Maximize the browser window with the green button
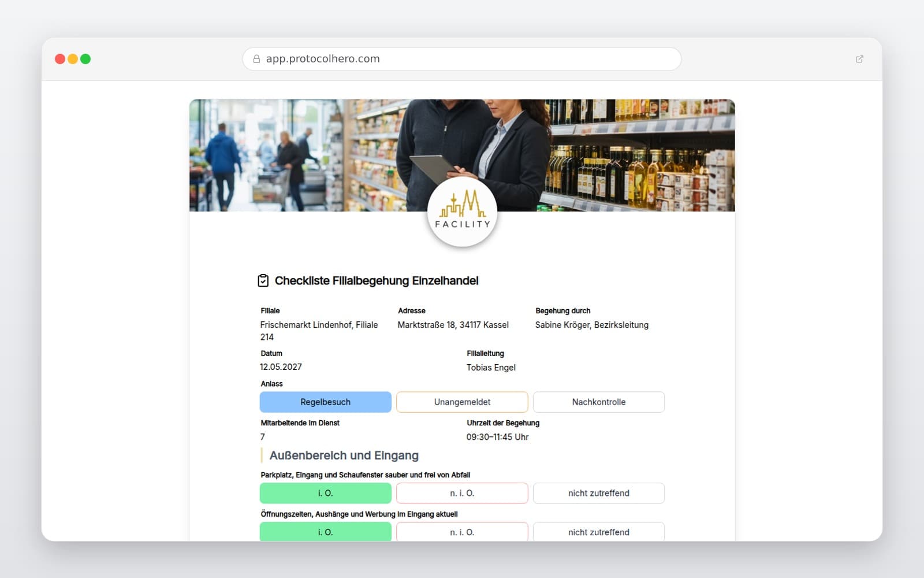 [x=85, y=59]
